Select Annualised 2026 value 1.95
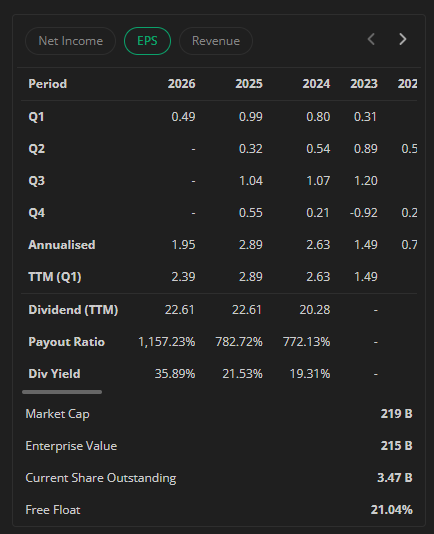Viewport: 434px width, 534px height. point(184,245)
